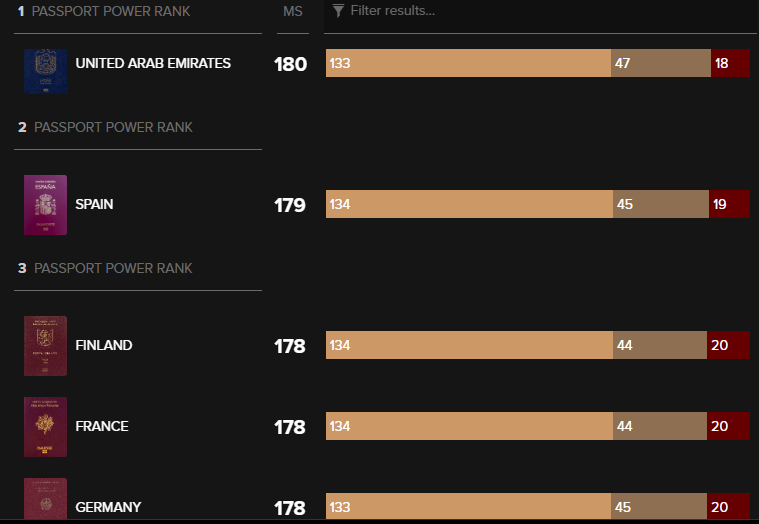Click the GERMANY country name
The width and height of the screenshot is (759, 524).
point(108,507)
